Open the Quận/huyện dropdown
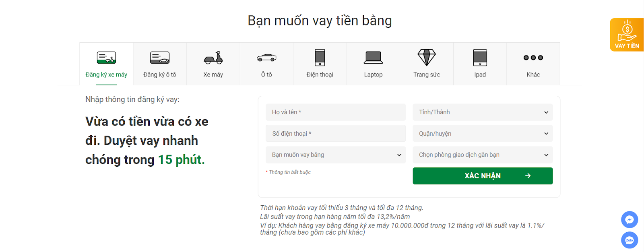This screenshot has width=644, height=252. 483,134
